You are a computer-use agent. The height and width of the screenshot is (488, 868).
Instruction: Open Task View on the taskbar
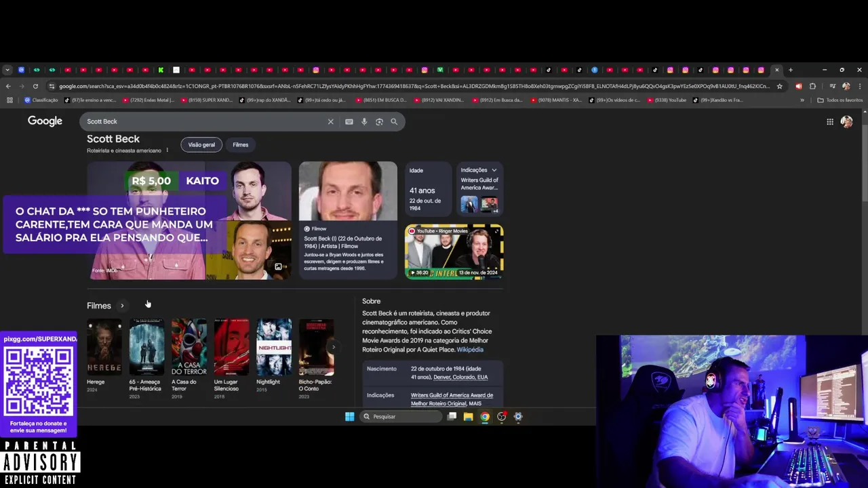coord(452,416)
